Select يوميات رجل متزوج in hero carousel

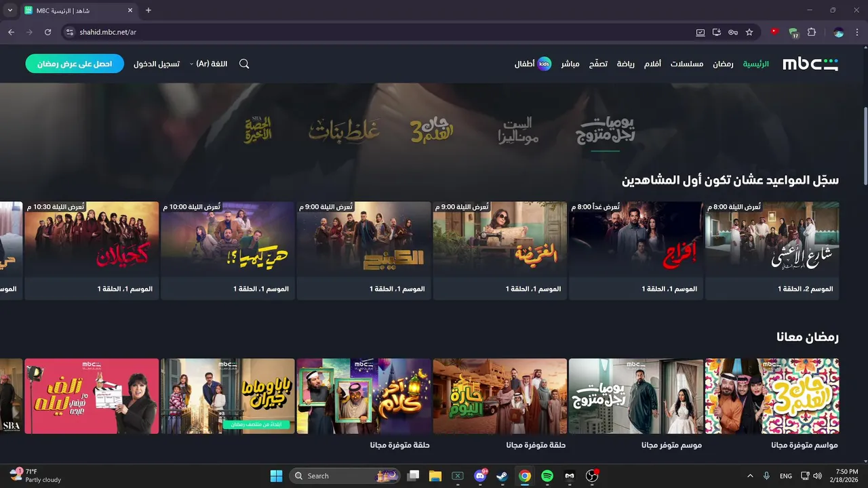[605, 131]
